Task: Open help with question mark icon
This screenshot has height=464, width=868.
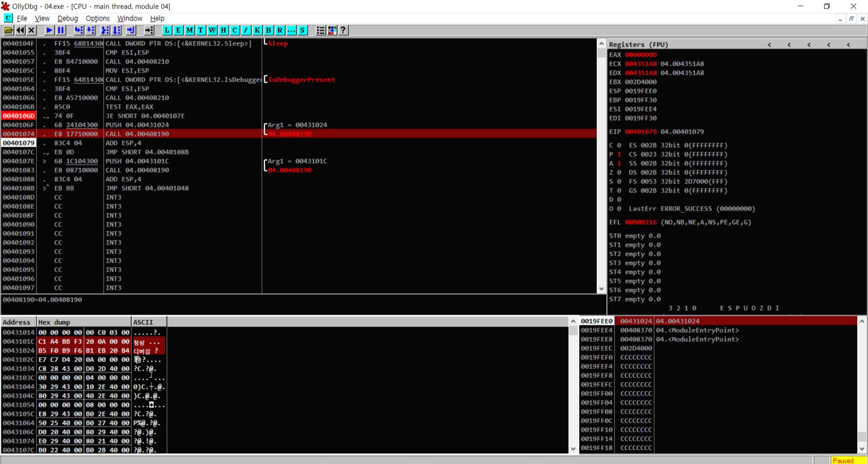Action: click(x=343, y=30)
